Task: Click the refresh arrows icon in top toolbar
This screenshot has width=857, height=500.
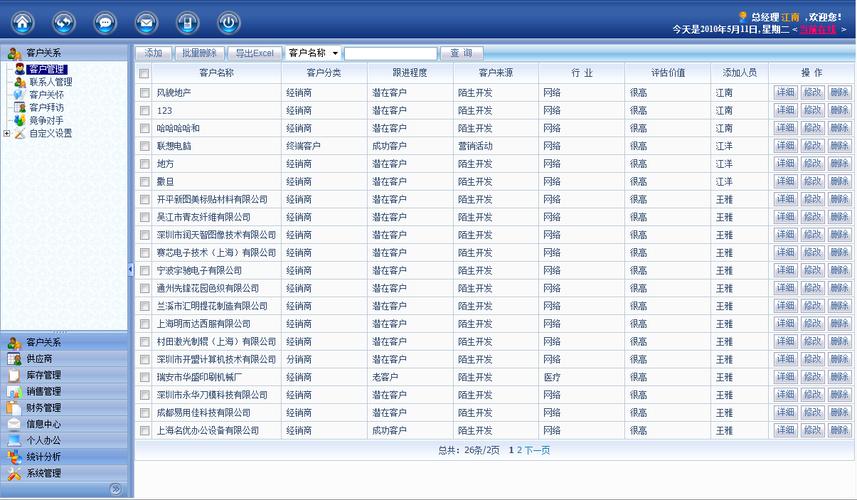Action: (x=64, y=21)
